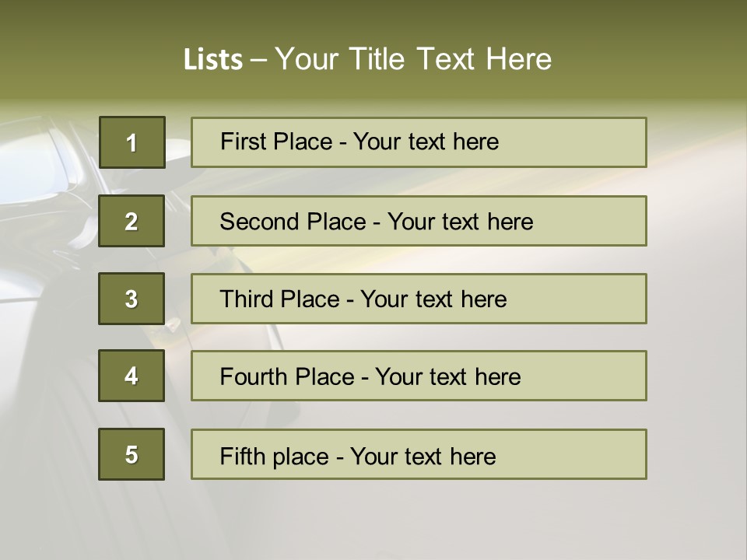Viewport: 747px width, 560px height.
Task: Click the number 3 box
Action: 132,299
